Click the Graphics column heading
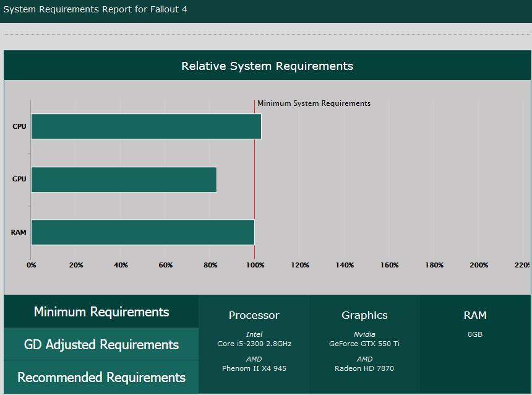 click(x=364, y=315)
